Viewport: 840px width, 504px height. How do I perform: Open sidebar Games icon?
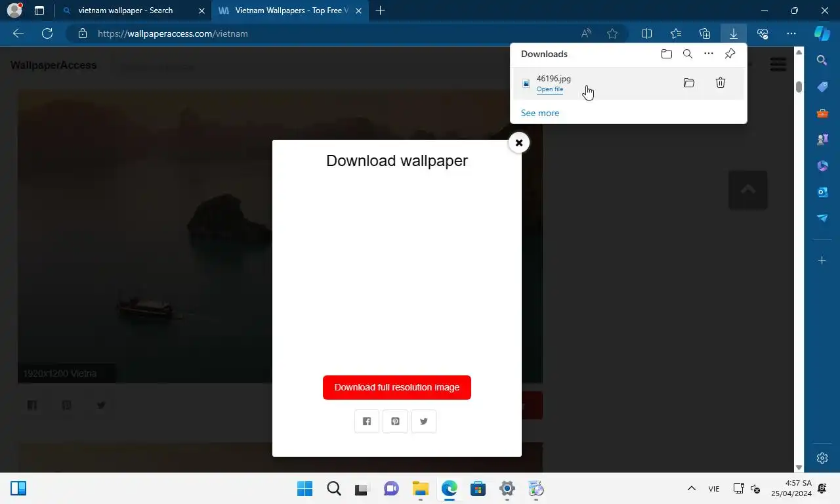coord(822,139)
